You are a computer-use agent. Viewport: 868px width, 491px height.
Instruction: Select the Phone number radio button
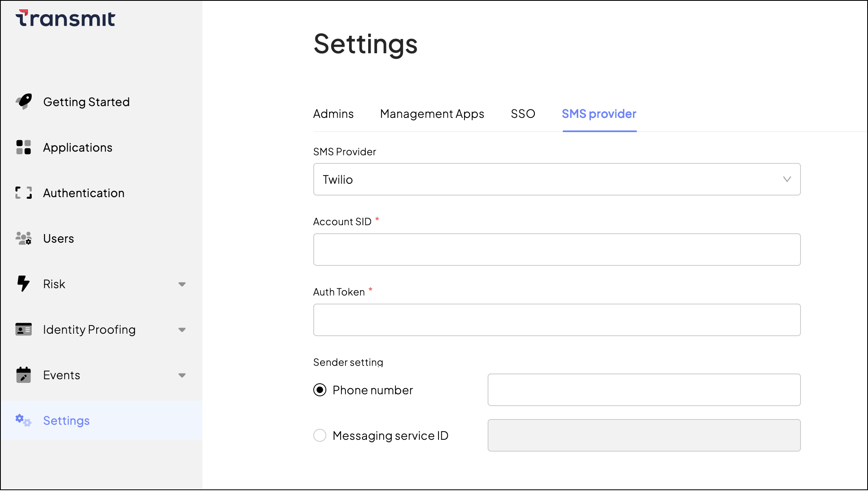320,390
